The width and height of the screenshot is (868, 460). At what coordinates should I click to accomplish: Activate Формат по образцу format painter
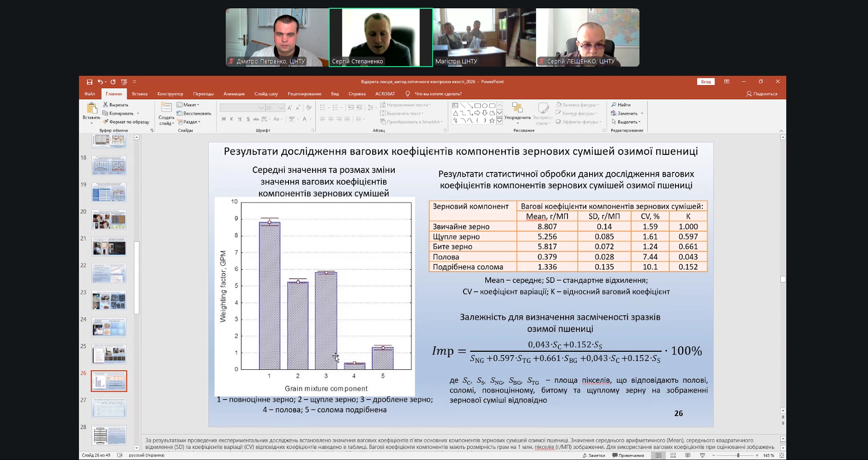(126, 122)
